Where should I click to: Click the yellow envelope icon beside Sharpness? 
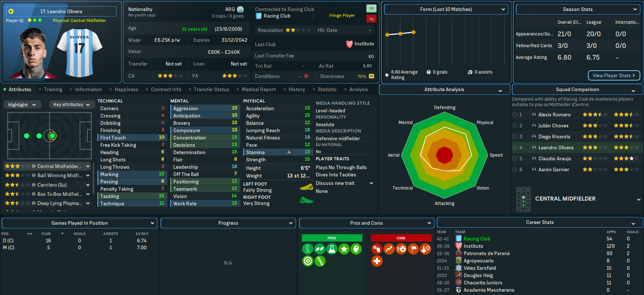(371, 76)
